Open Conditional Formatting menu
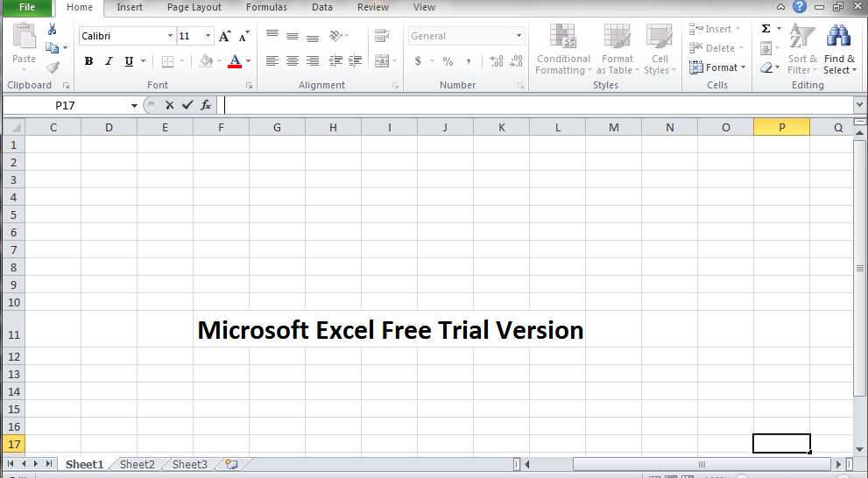The height and width of the screenshot is (478, 868). [x=563, y=49]
